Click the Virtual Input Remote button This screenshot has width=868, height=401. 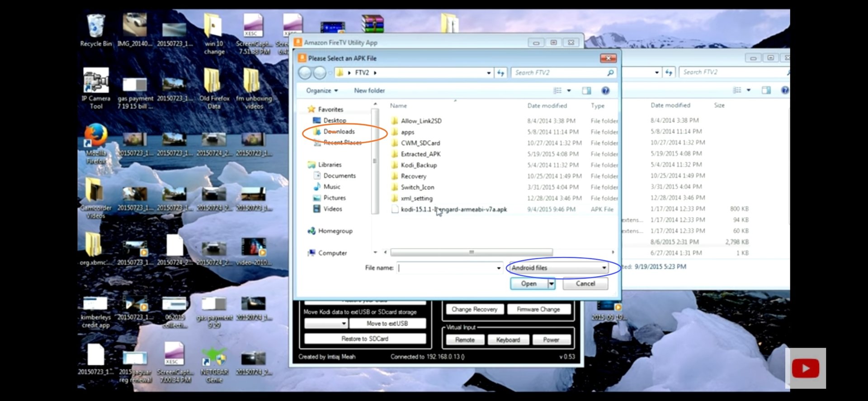click(465, 340)
